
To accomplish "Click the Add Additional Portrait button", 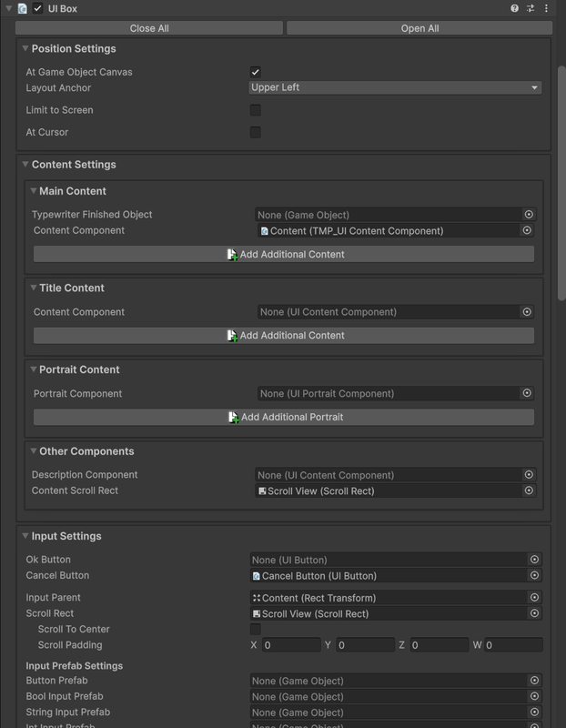I will (x=284, y=417).
